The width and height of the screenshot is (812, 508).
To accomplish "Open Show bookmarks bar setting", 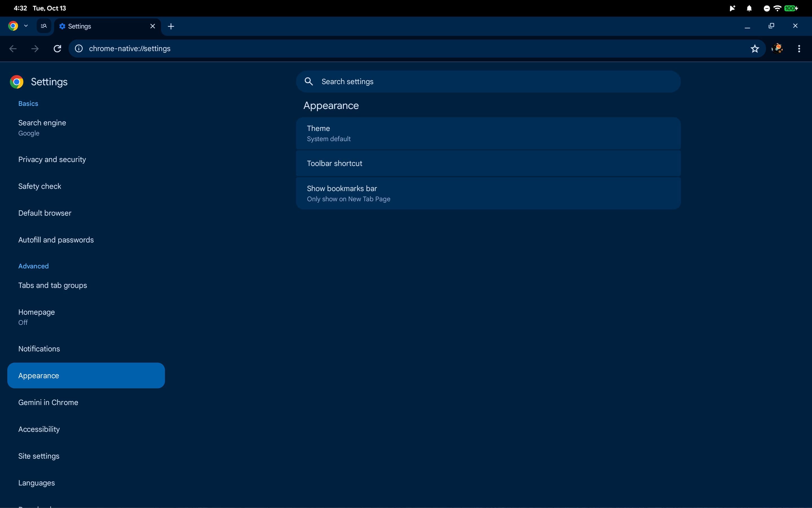I will click(x=488, y=194).
